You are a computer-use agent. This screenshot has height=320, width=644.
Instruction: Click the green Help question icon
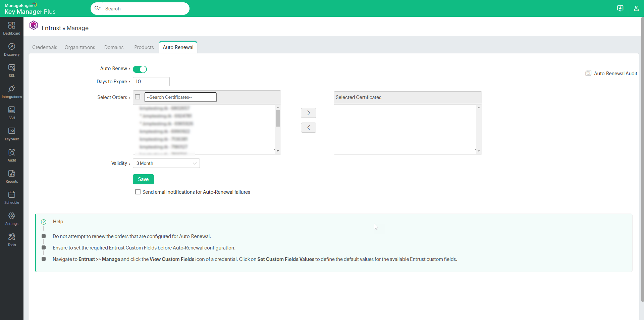coord(44,222)
